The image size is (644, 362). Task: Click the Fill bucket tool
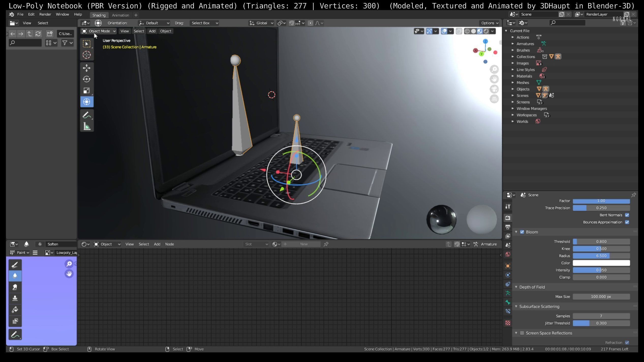[x=15, y=310]
